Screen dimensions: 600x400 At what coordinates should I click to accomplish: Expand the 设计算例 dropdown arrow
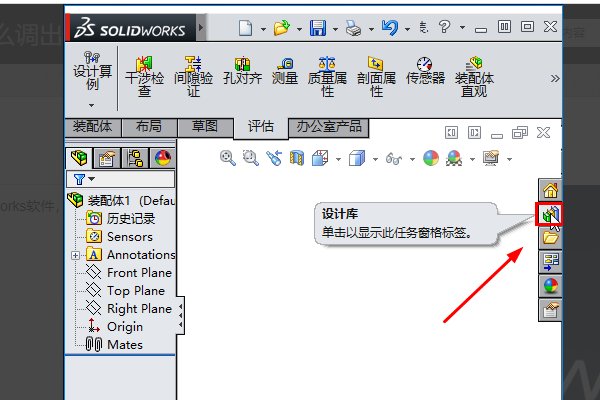point(91,105)
